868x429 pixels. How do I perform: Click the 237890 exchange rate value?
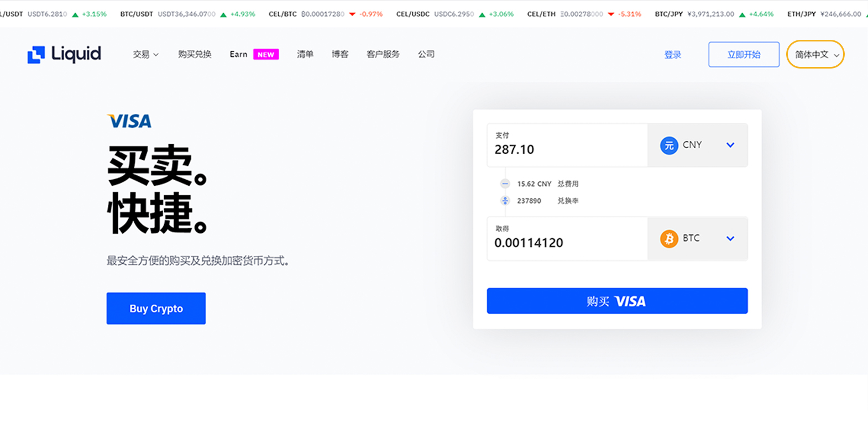coord(529,201)
